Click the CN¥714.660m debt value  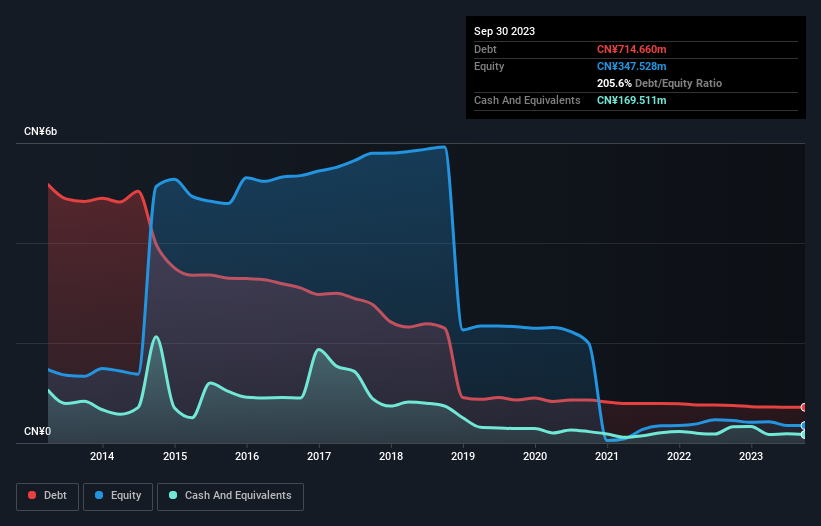pos(631,49)
